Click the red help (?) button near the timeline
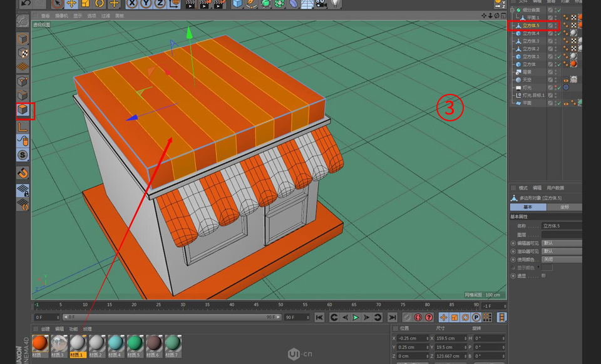The height and width of the screenshot is (364, 601). point(428,318)
